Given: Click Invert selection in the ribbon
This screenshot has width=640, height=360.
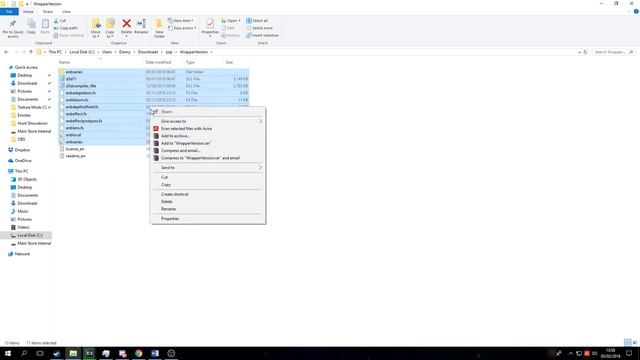Looking at the screenshot, I should (x=262, y=35).
